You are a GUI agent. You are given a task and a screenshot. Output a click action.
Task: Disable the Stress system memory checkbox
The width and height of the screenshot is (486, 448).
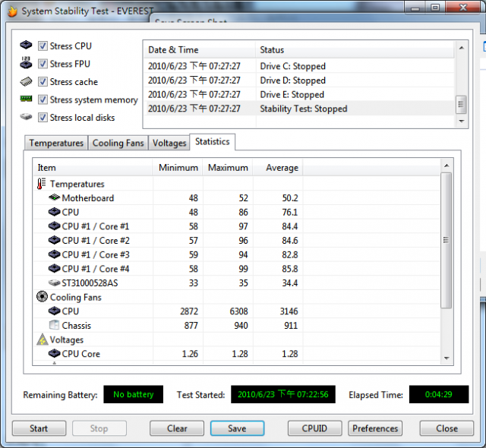43,99
